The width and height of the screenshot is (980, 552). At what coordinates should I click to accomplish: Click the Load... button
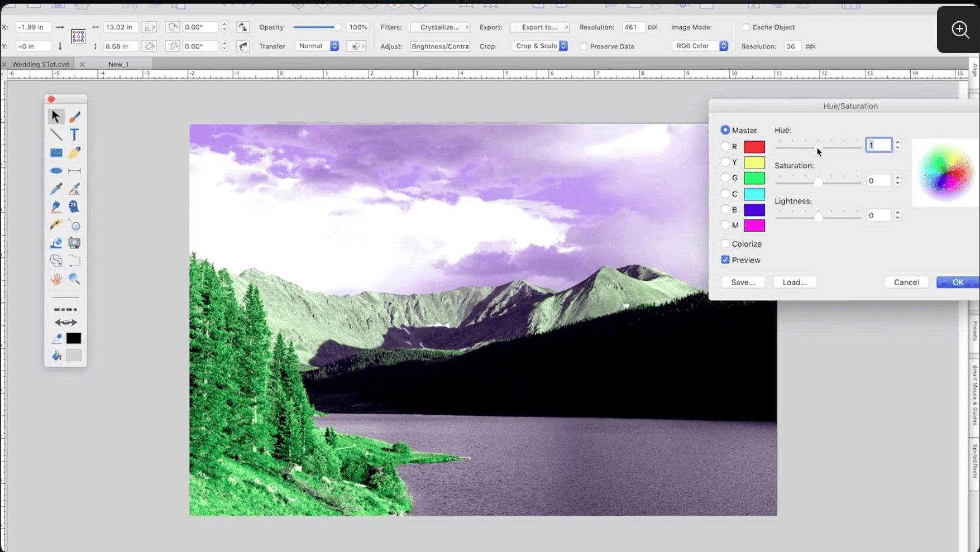(x=795, y=282)
